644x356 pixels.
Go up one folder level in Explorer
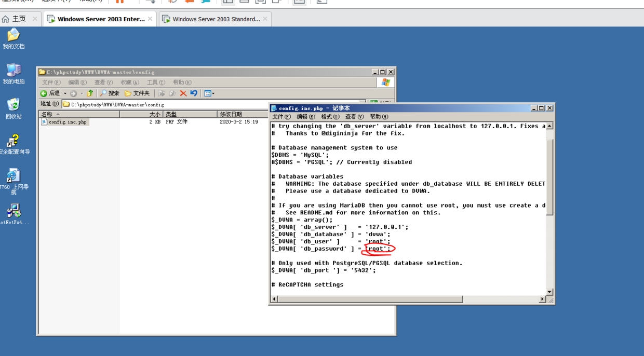click(90, 93)
